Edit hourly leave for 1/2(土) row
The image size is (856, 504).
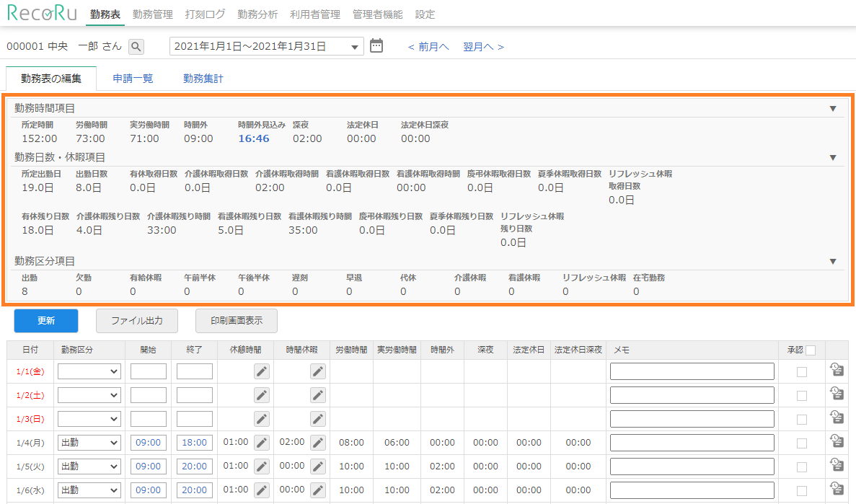pos(318,395)
